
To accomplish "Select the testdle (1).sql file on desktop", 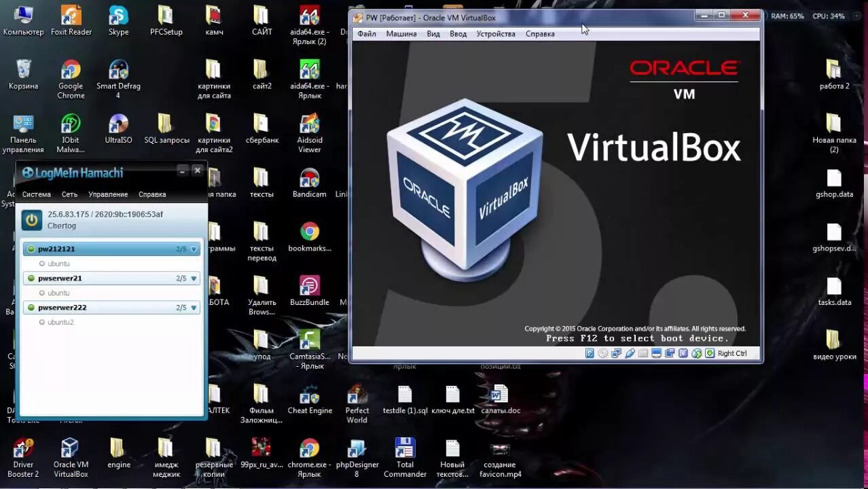I will [405, 399].
